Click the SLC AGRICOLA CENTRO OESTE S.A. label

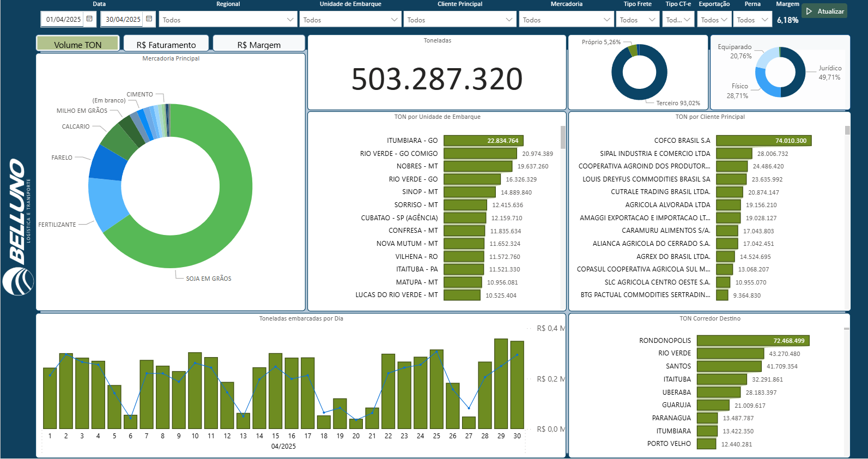[657, 282]
